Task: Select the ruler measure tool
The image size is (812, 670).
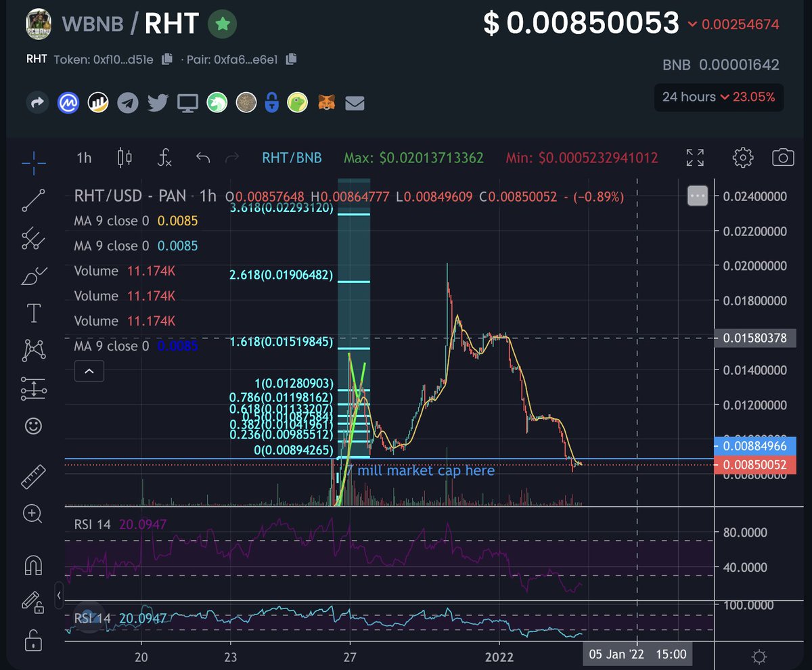Action: [33, 476]
